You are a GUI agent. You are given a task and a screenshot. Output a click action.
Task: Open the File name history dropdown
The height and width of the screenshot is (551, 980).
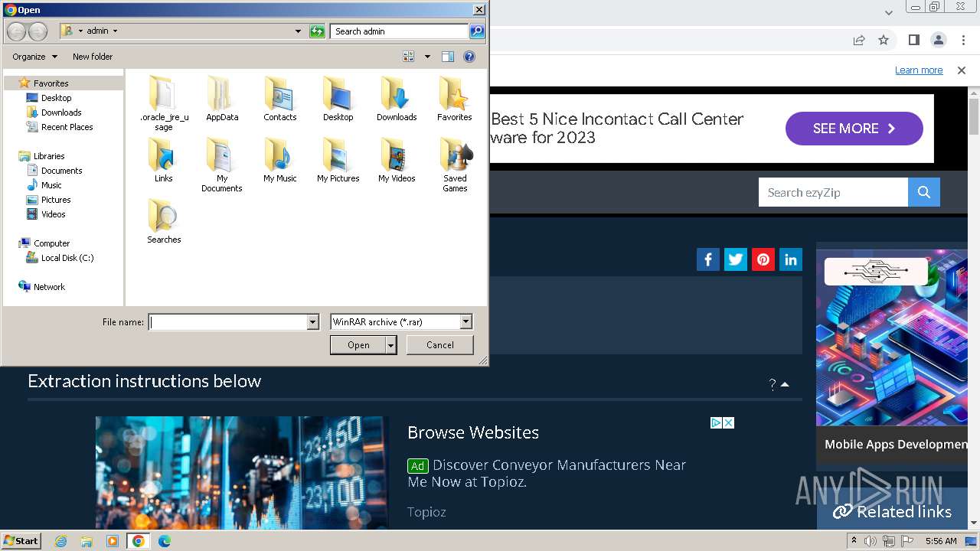coord(312,322)
